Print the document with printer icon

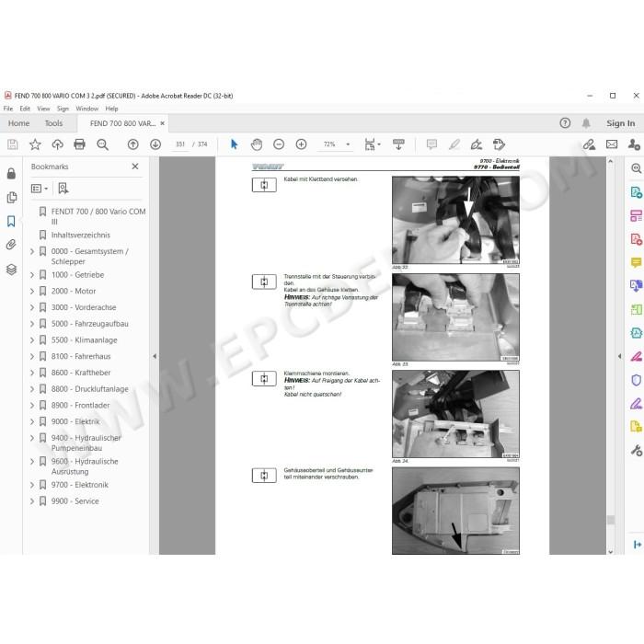[x=79, y=144]
